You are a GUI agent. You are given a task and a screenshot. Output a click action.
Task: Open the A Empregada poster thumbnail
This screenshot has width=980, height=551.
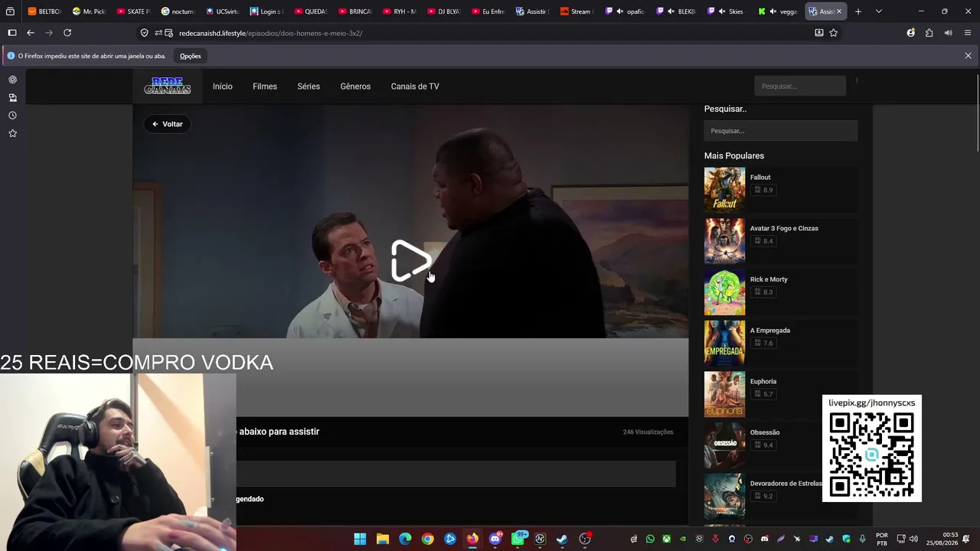[x=724, y=342]
